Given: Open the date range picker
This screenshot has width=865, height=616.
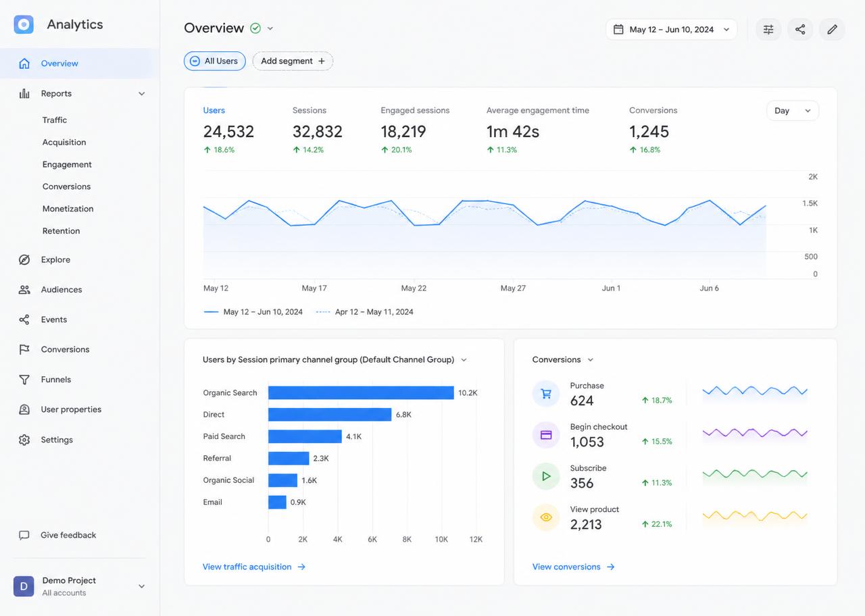Looking at the screenshot, I should [x=671, y=29].
